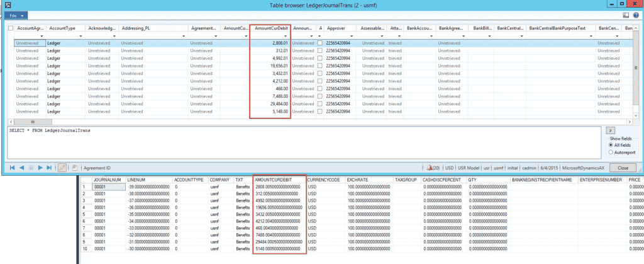Click the BankCentralBankPurposeText column header

click(x=557, y=28)
